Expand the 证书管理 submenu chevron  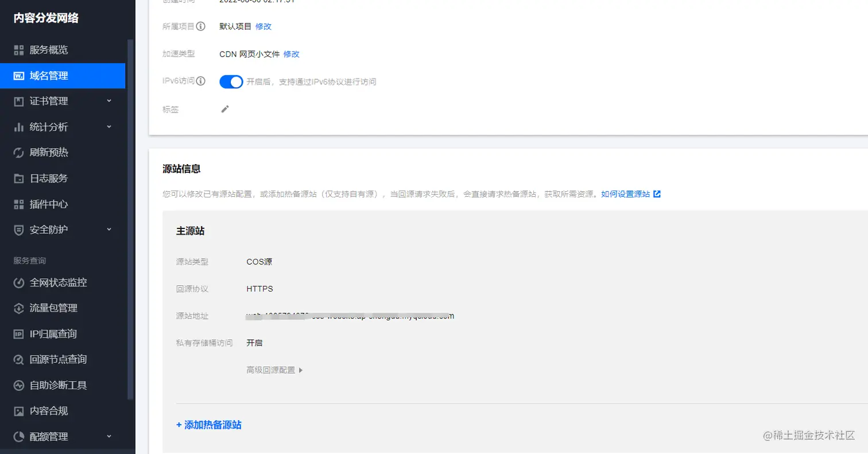coord(109,101)
